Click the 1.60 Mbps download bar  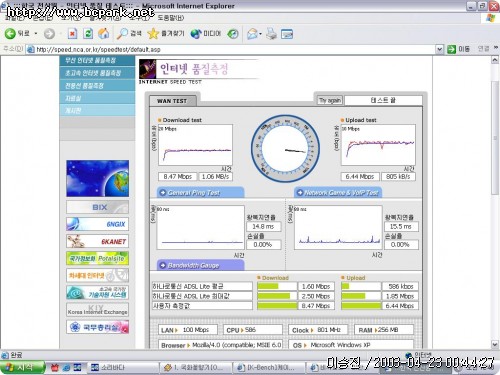pos(277,286)
